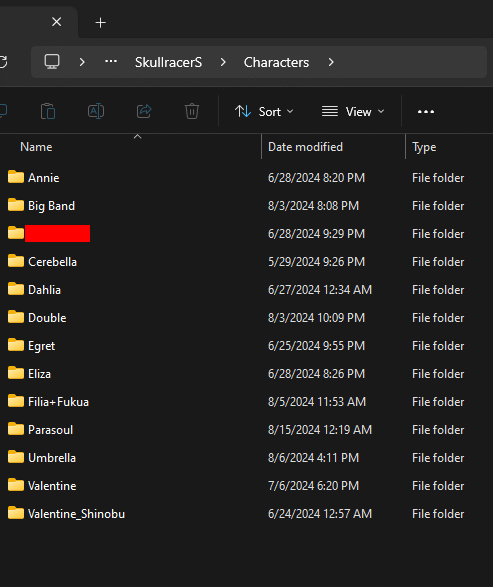Click folder icon next to Filia+Fukua
The width and height of the screenshot is (493, 587).
tap(16, 401)
